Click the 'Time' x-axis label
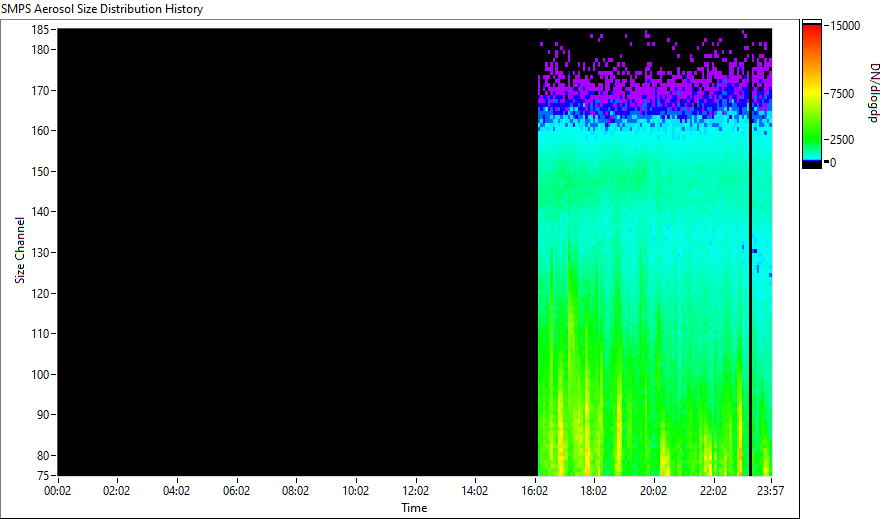 click(414, 508)
